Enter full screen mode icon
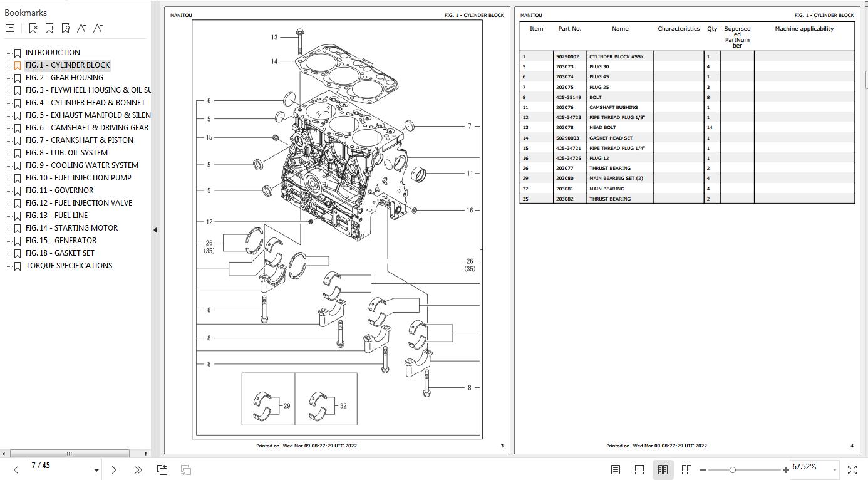The height and width of the screenshot is (480, 868). click(x=852, y=469)
